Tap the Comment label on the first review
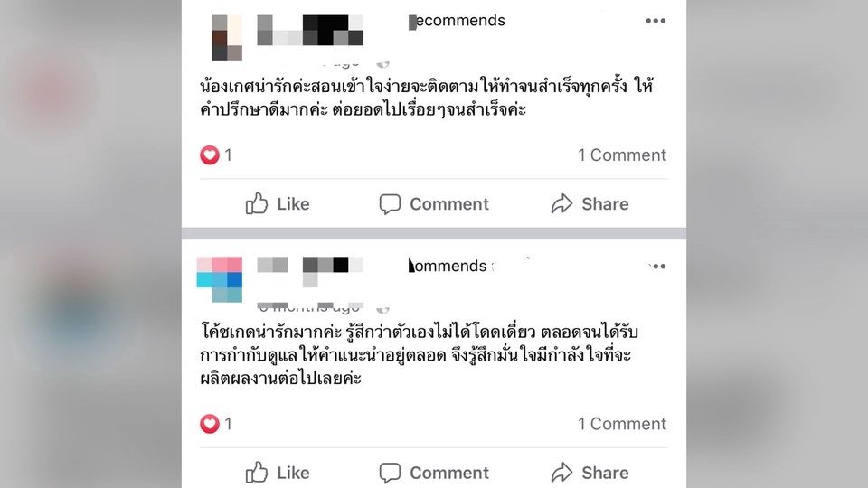 [449, 204]
